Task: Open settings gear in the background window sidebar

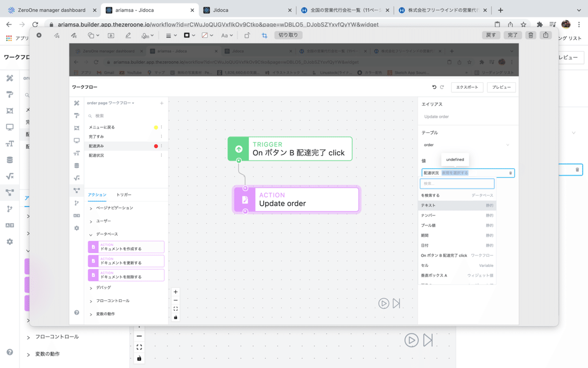Action: 10,242
